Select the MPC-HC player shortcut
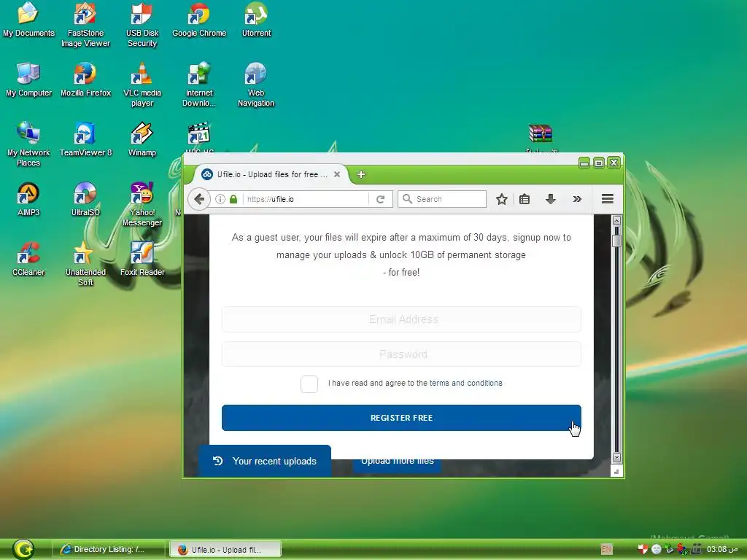The height and width of the screenshot is (560, 747). tap(199, 137)
